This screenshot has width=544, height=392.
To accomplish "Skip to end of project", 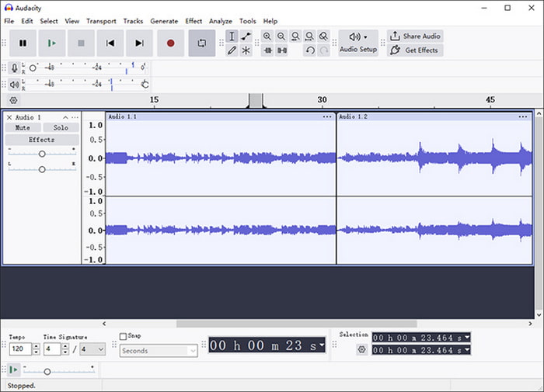I will 139,43.
